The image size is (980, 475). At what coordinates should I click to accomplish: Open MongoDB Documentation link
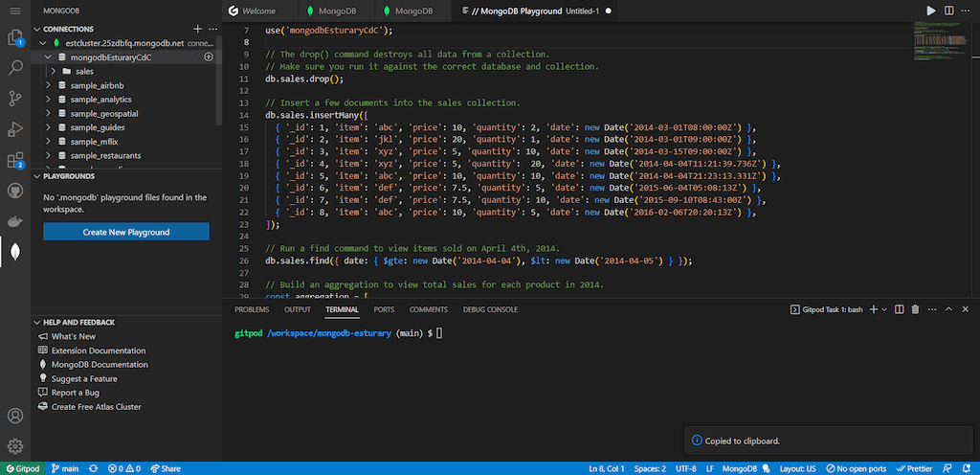(100, 364)
